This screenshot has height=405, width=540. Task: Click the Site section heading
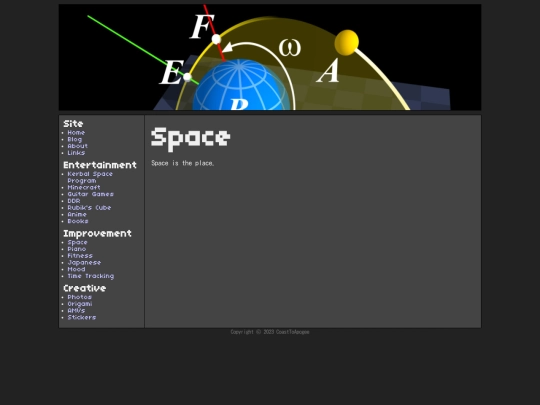[x=73, y=124]
